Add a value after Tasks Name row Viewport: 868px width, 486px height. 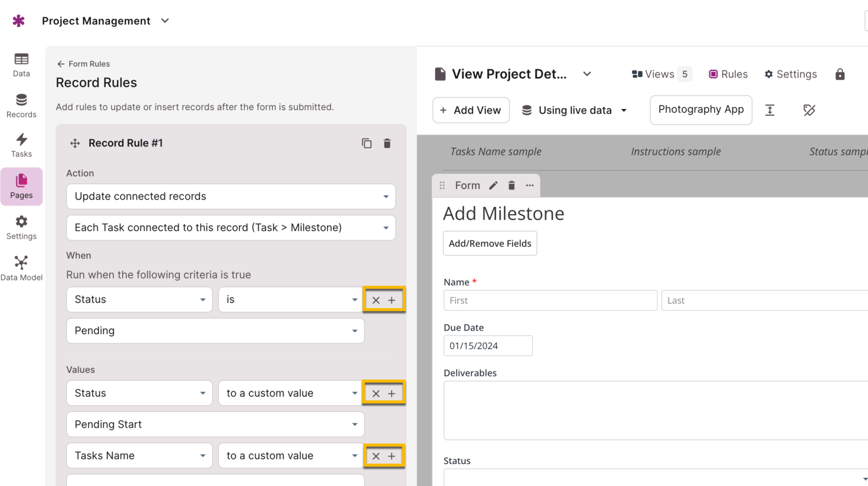392,456
